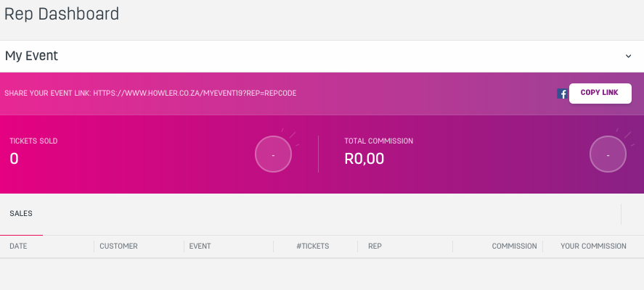Click the Rep Dashboard heading
The image size is (644, 290).
[x=62, y=14]
